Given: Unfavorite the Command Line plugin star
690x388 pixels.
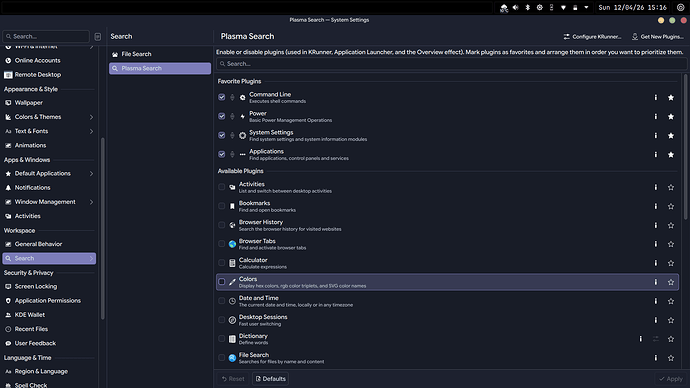Looking at the screenshot, I should (671, 97).
